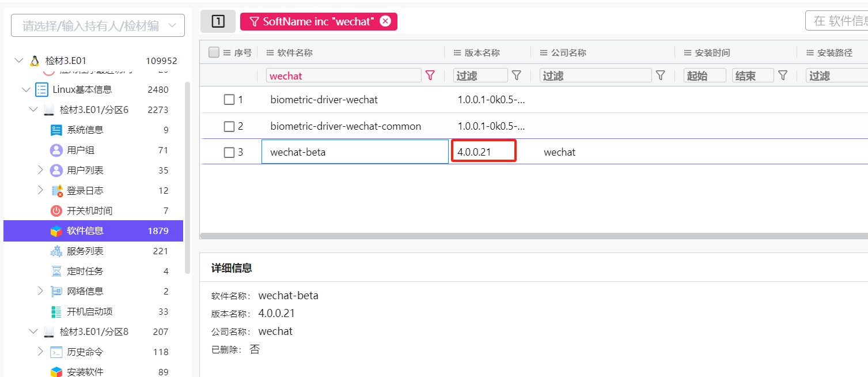868x377 pixels.
Task: Open the holder/evidence selection dropdown
Action: (98, 25)
